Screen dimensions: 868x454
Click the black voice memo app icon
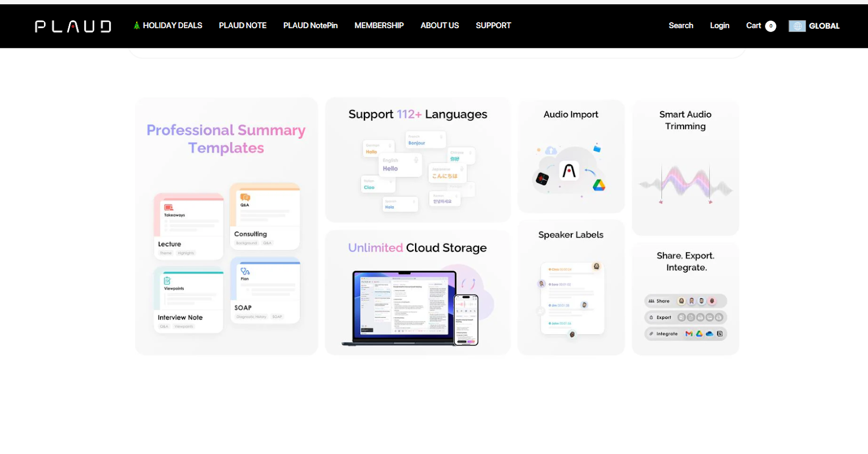click(x=542, y=178)
